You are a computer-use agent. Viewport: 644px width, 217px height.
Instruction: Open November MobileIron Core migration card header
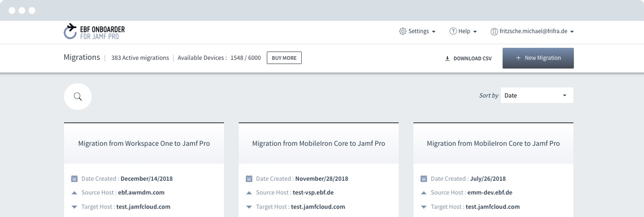click(319, 143)
